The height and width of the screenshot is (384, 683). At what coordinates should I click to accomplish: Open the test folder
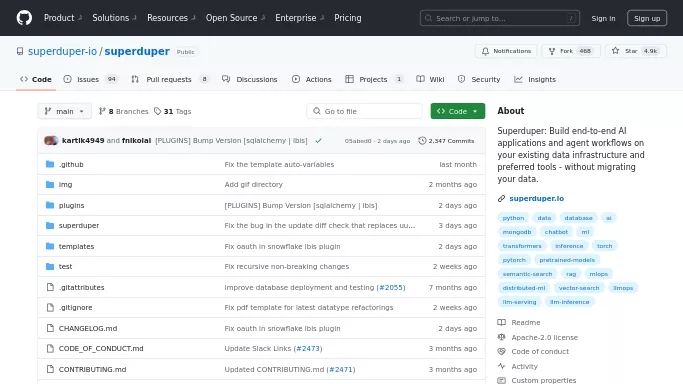[65, 266]
